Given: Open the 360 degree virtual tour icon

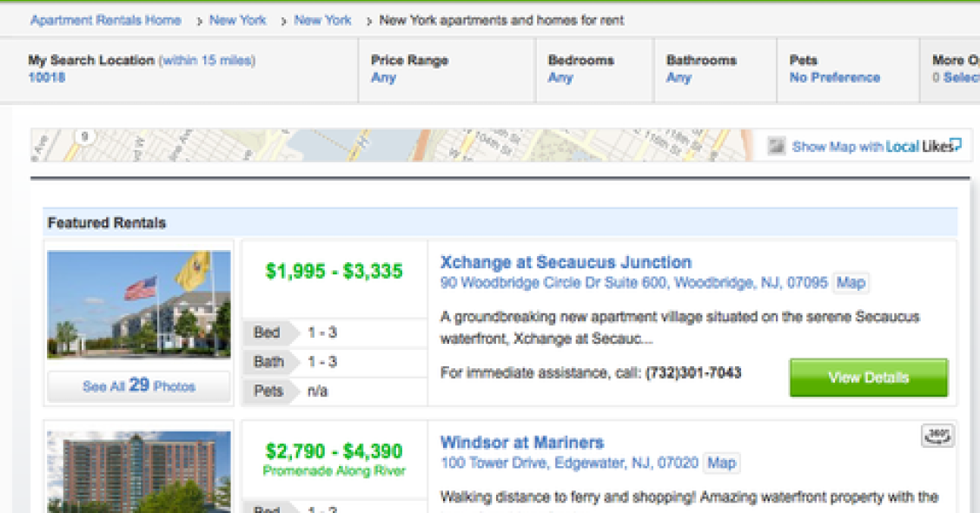Looking at the screenshot, I should point(937,435).
